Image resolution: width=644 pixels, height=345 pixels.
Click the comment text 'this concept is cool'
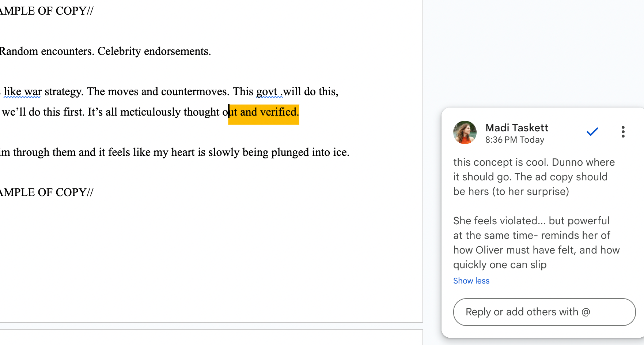tap(500, 162)
